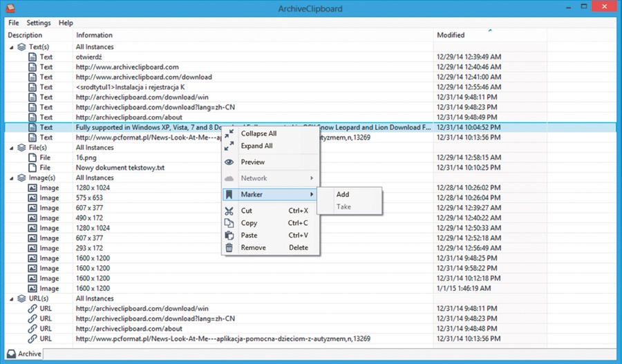Click the Collapse All arrows icon
The image size is (622, 364).
tap(229, 133)
